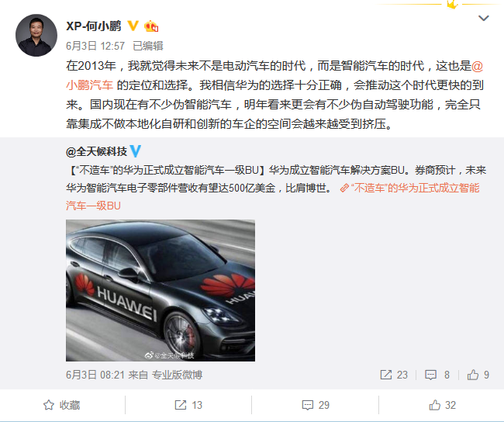Toggle 收藏 star to favorite post
This screenshot has height=422, width=504.
pyautogui.click(x=62, y=405)
